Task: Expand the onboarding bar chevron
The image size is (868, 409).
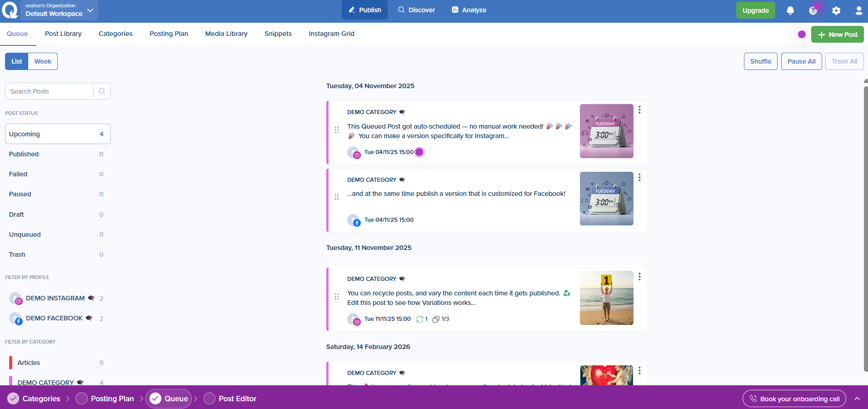Action: point(857,399)
